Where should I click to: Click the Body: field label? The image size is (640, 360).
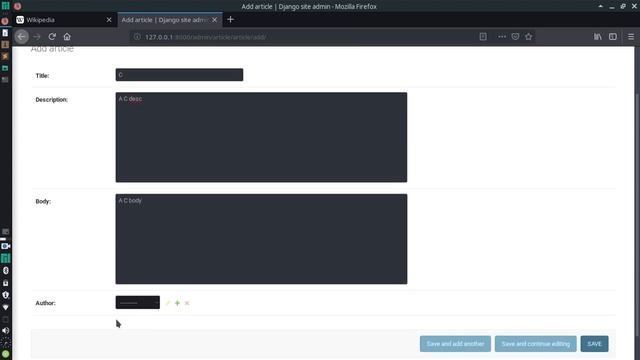(x=43, y=201)
